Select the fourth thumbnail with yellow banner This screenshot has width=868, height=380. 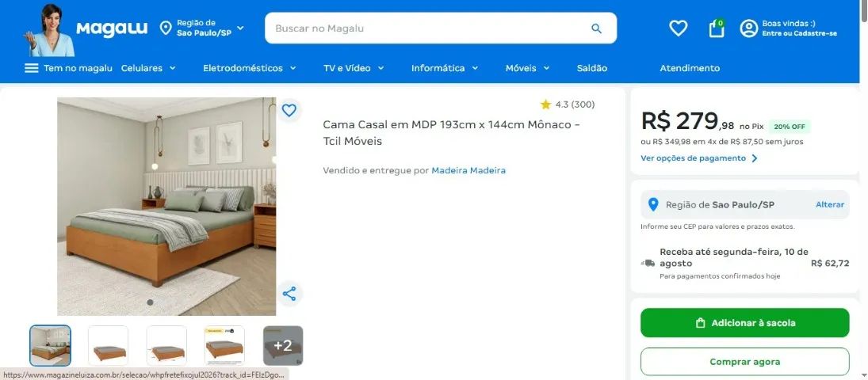click(x=225, y=346)
